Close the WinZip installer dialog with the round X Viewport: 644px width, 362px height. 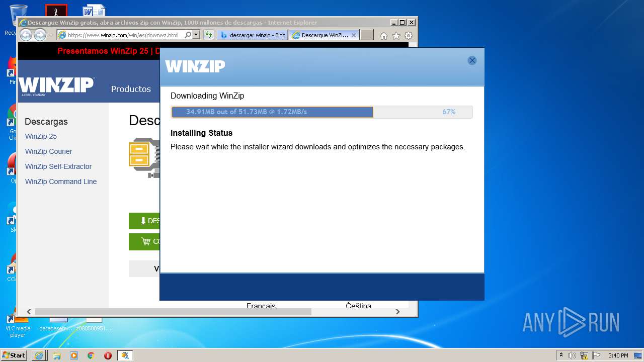[x=472, y=60]
